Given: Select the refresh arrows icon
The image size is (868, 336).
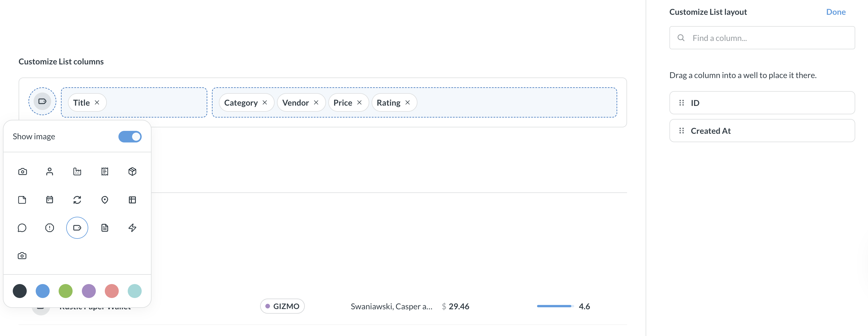Looking at the screenshot, I should pos(77,200).
